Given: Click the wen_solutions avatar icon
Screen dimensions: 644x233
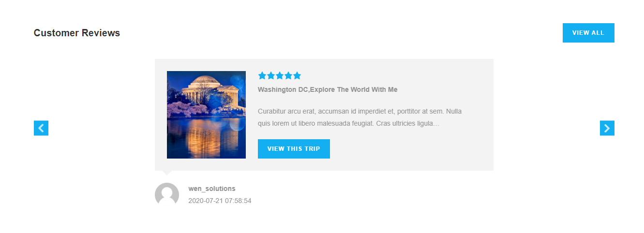Looking at the screenshot, I should tap(167, 194).
